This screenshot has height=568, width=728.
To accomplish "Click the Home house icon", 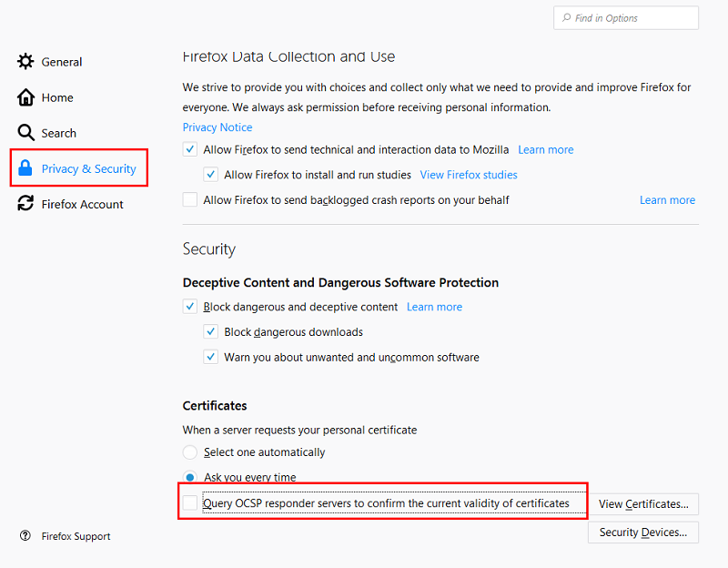I will pos(25,97).
